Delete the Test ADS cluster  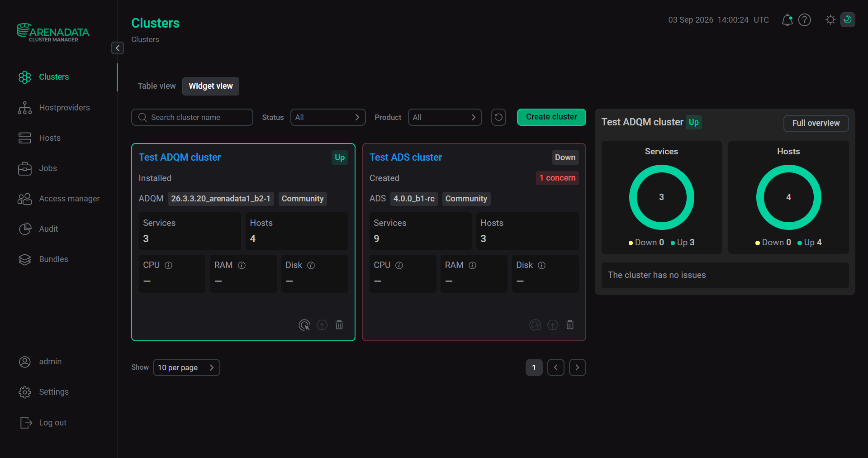point(570,325)
